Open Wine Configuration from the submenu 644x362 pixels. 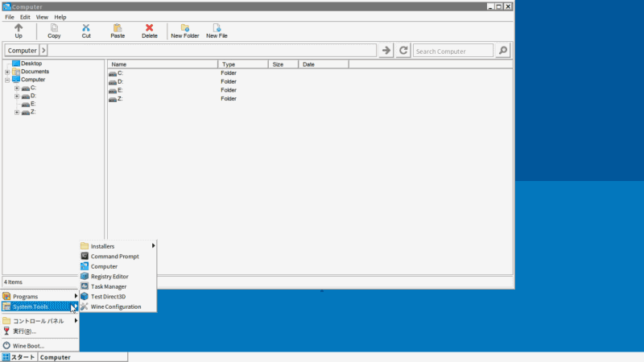[118, 306]
